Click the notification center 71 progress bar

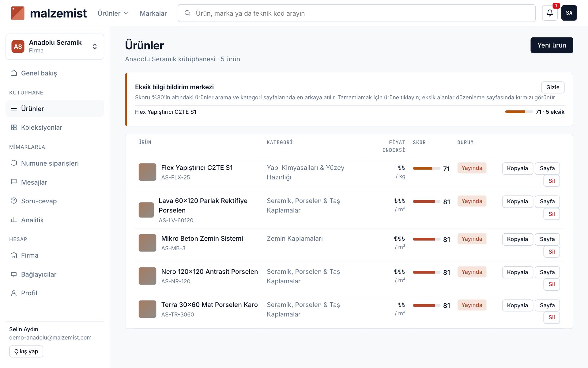pyautogui.click(x=519, y=112)
